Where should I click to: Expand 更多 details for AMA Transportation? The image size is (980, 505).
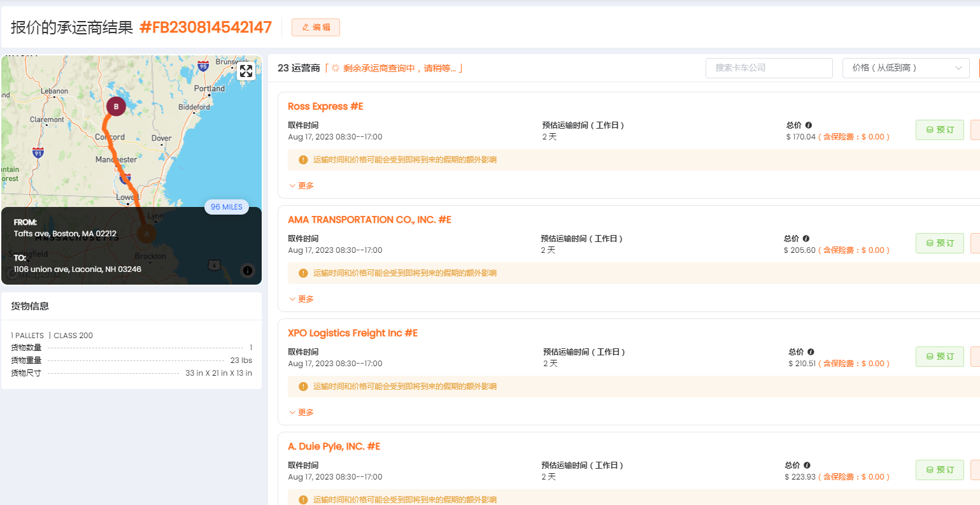tap(302, 299)
